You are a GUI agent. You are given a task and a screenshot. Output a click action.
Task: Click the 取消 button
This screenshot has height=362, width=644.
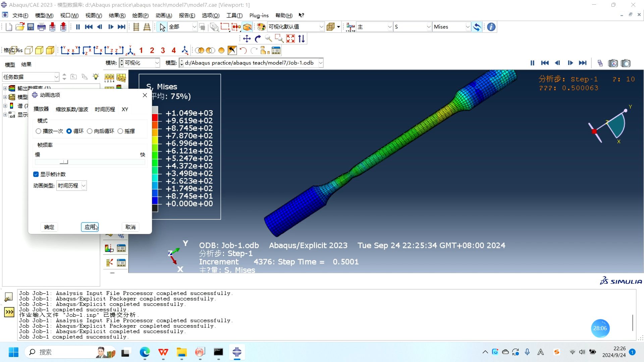pyautogui.click(x=130, y=227)
